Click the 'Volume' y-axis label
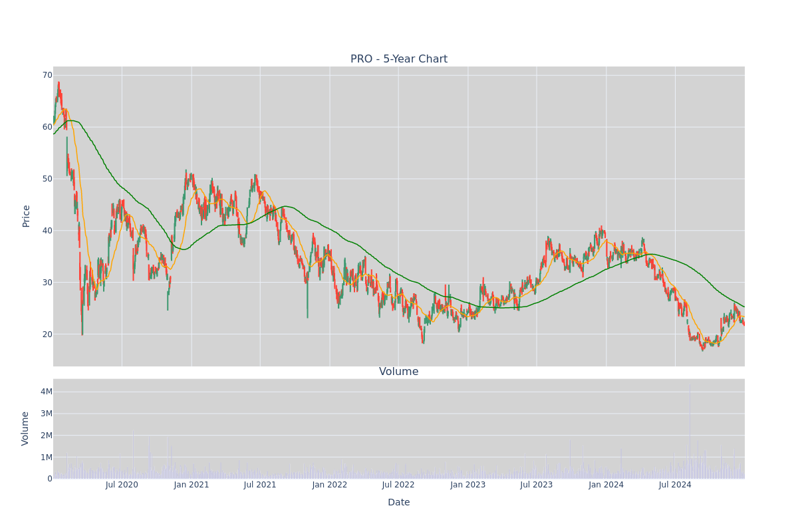The image size is (798, 532). [27, 428]
